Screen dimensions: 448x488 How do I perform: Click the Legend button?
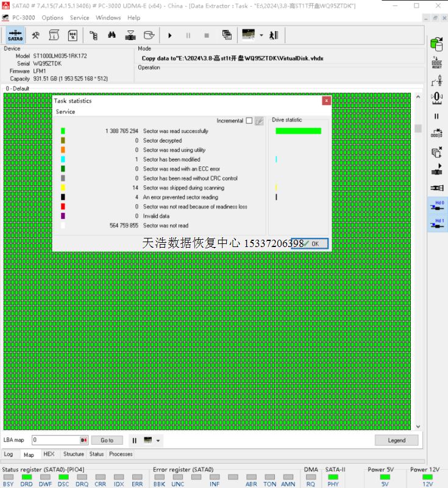[396, 440]
